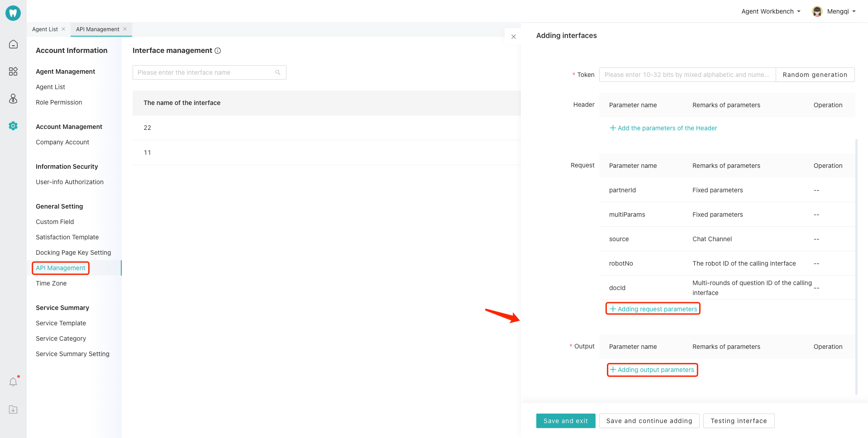Select API Management in side menu
The width and height of the screenshot is (868, 438).
click(x=61, y=268)
